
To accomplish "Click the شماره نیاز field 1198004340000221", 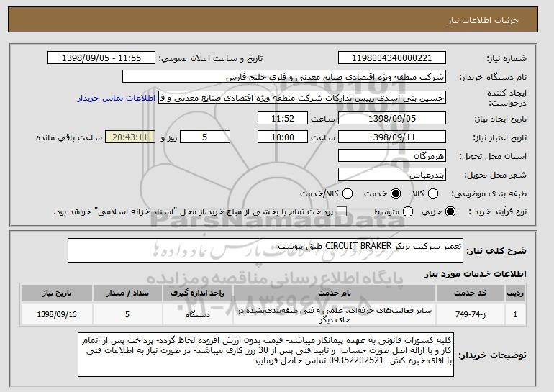I will 392,58.
